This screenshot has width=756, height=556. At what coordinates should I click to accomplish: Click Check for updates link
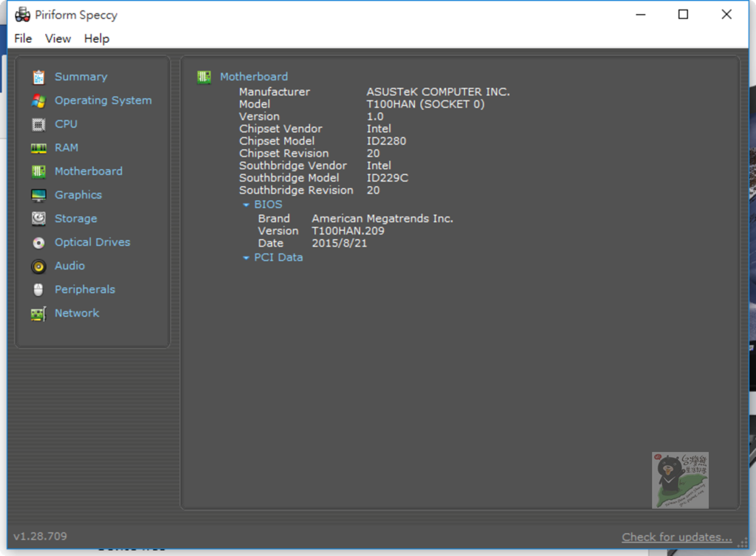[677, 537]
